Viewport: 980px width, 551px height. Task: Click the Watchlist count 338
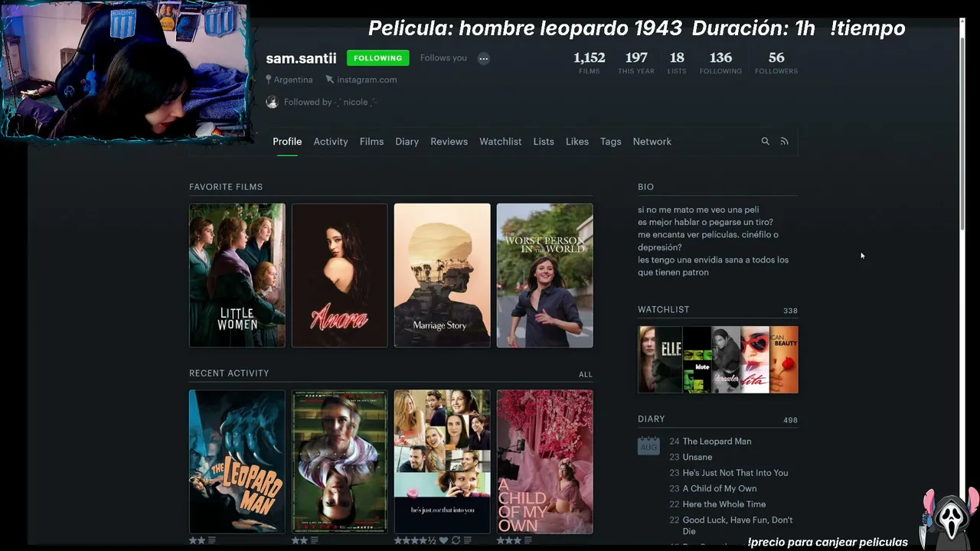coord(790,311)
